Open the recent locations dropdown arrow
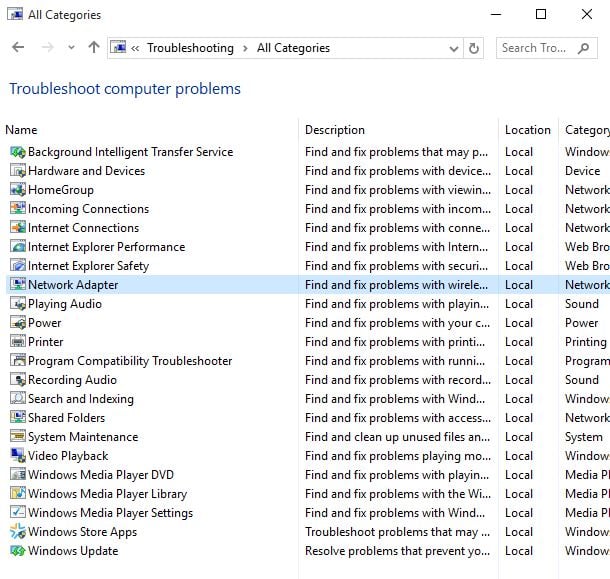610x579 pixels. click(71, 48)
